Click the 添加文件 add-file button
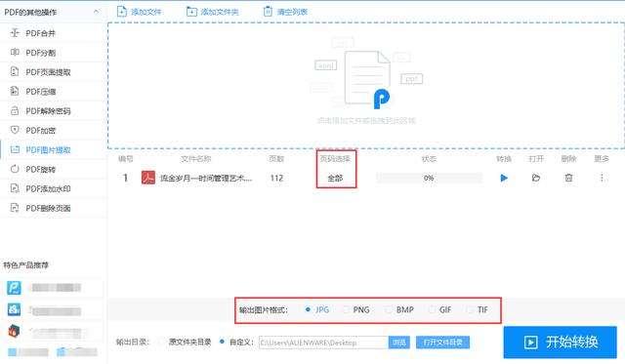The height and width of the screenshot is (364, 625). coord(139,12)
